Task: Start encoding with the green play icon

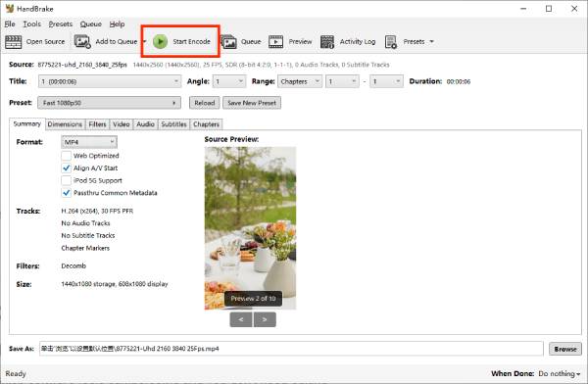Action: 160,41
